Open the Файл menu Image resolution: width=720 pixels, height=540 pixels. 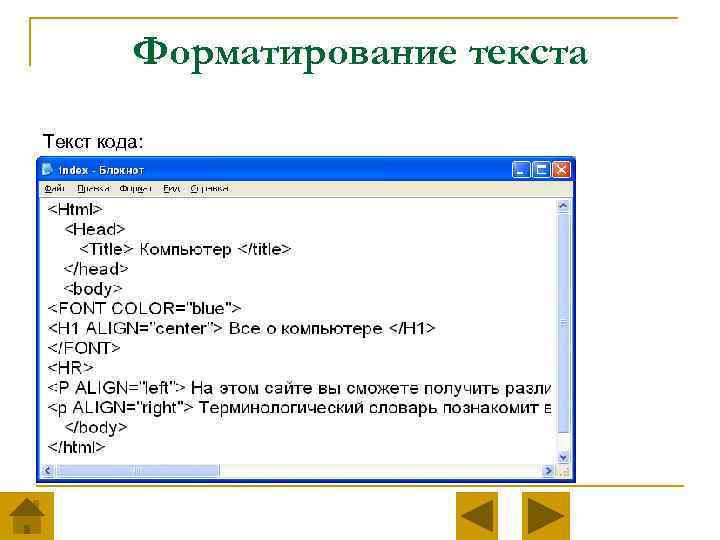[54, 188]
